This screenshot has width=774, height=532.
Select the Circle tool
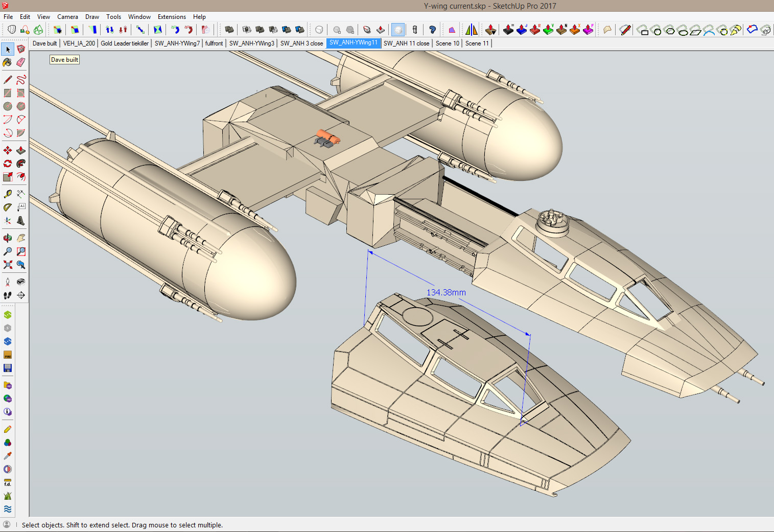[8, 106]
